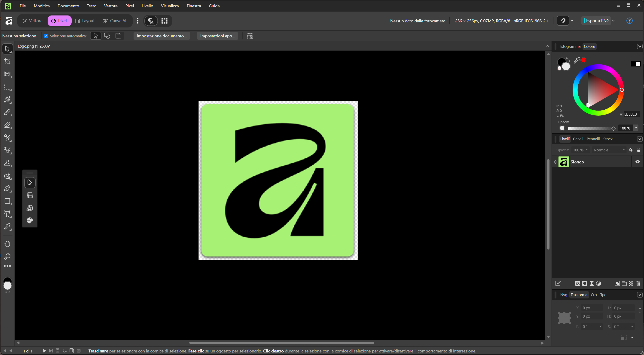644x355 pixels.
Task: Switch to Layout studio mode
Action: click(x=85, y=21)
